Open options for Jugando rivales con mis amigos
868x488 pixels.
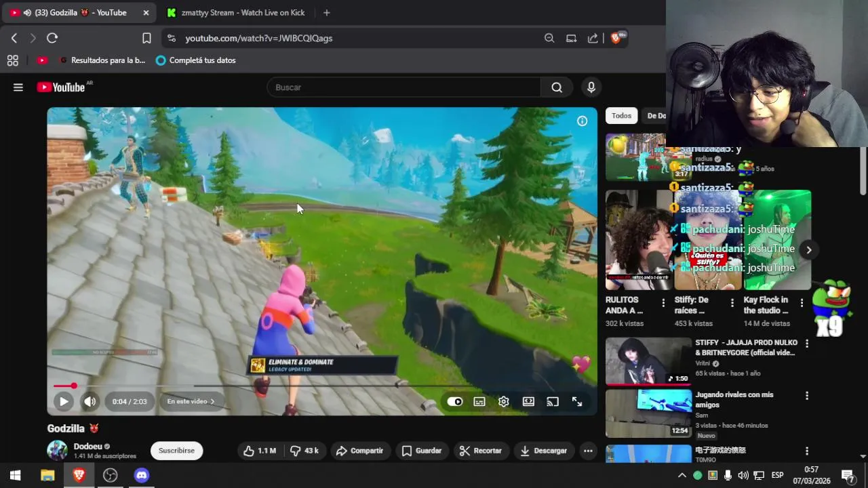tap(807, 395)
